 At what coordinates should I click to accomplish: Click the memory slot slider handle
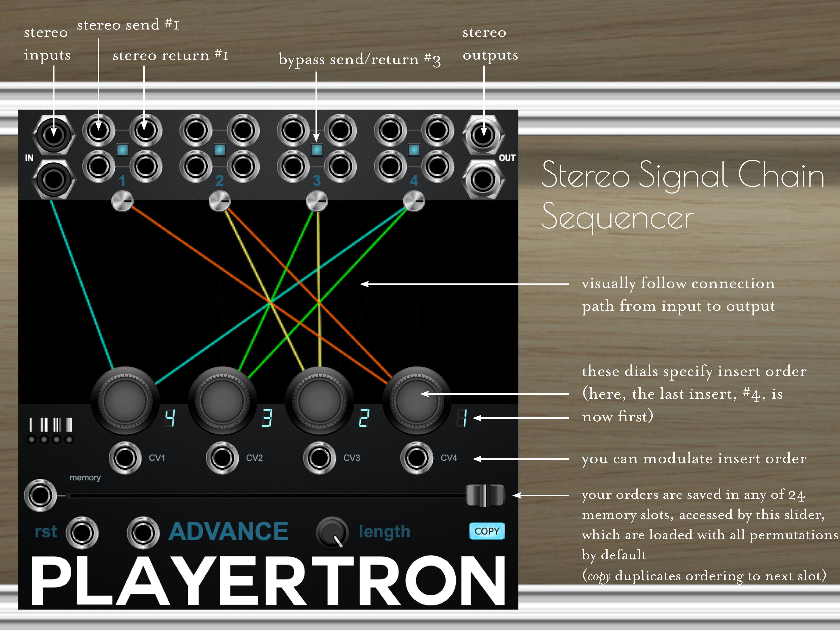pyautogui.click(x=485, y=495)
